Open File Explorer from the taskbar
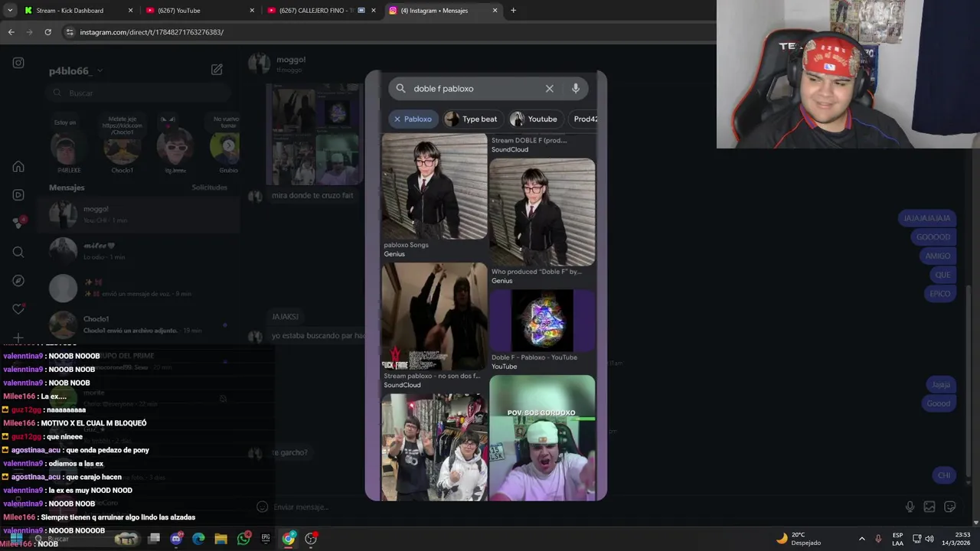 click(x=220, y=539)
